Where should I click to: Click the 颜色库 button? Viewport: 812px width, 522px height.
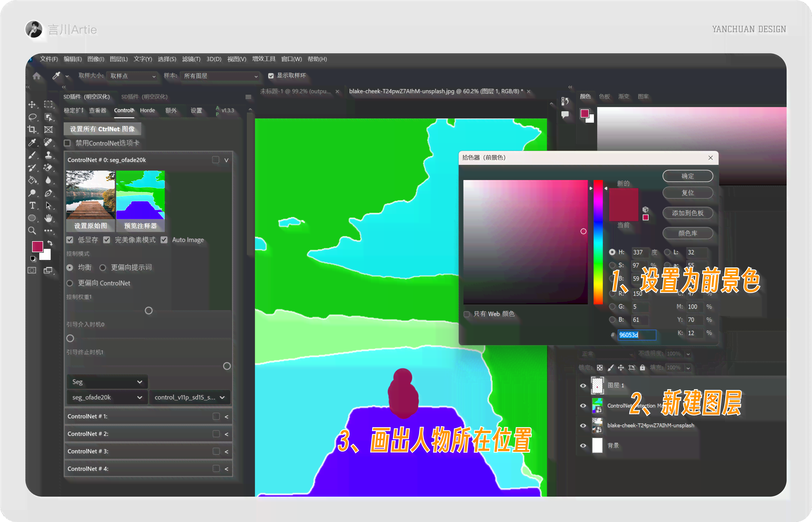(687, 233)
